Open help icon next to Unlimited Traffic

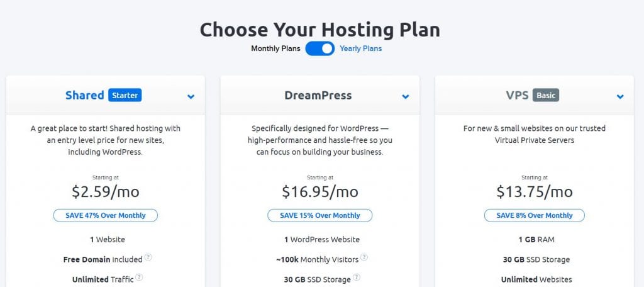coord(139,277)
